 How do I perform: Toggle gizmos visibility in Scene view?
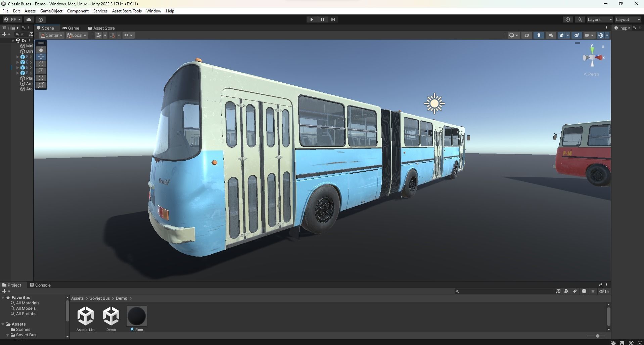[x=601, y=35]
